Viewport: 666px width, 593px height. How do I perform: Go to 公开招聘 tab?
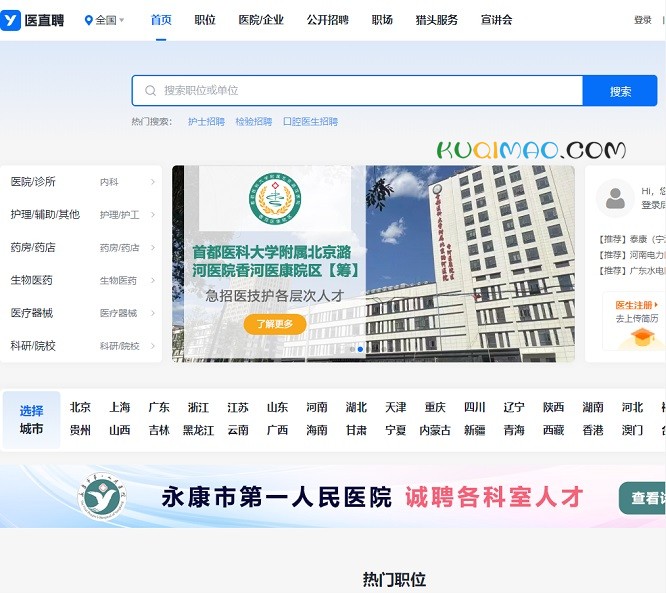click(x=327, y=20)
